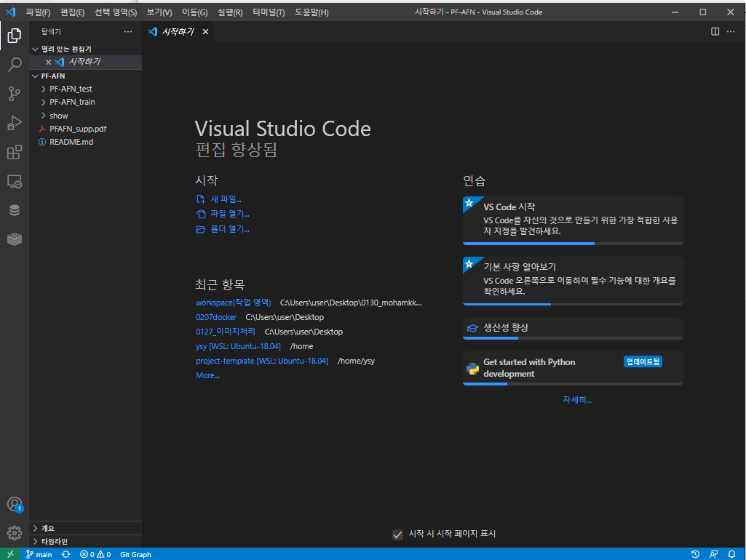Click the VS Code logo in title bar
Image resolution: width=746 pixels, height=560 pixels.
coord(10,12)
